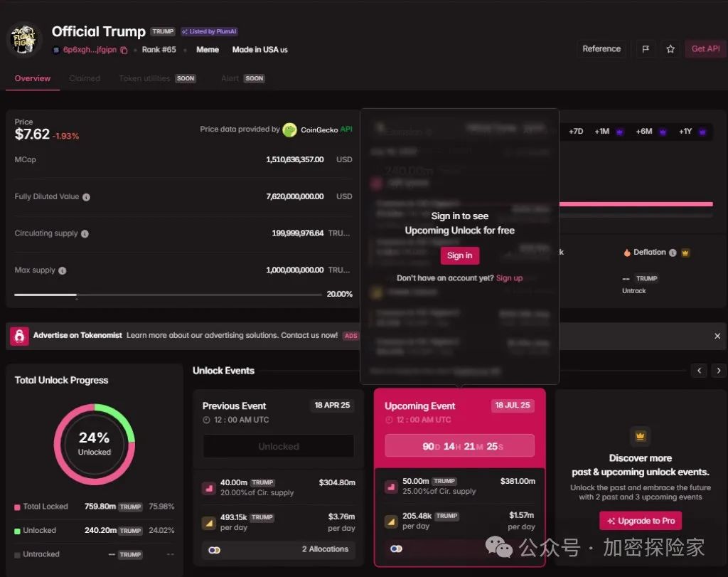Click 205.48k per day linear icon
Viewport: 728px width, 577px height.
391,522
